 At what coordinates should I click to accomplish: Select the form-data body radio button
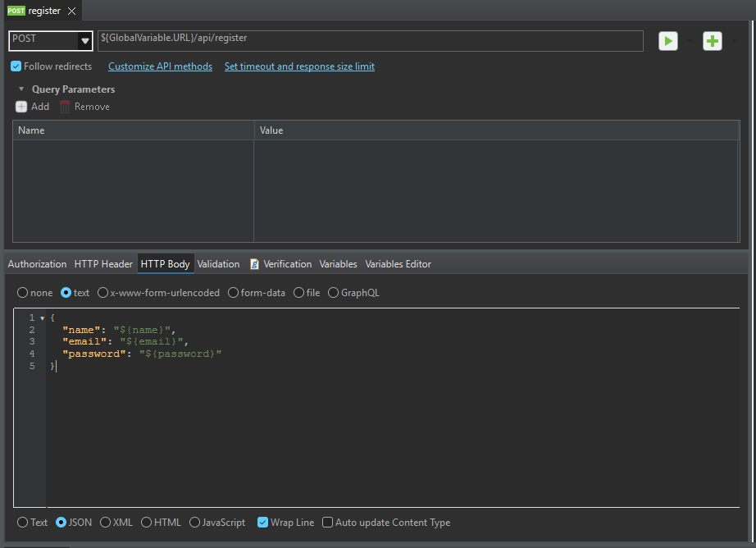click(233, 293)
